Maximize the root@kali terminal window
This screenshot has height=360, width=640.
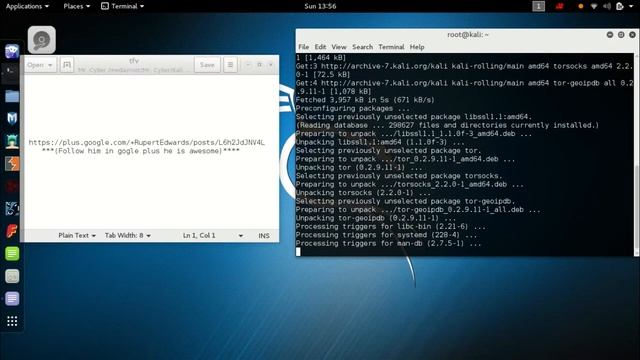pos(621,35)
